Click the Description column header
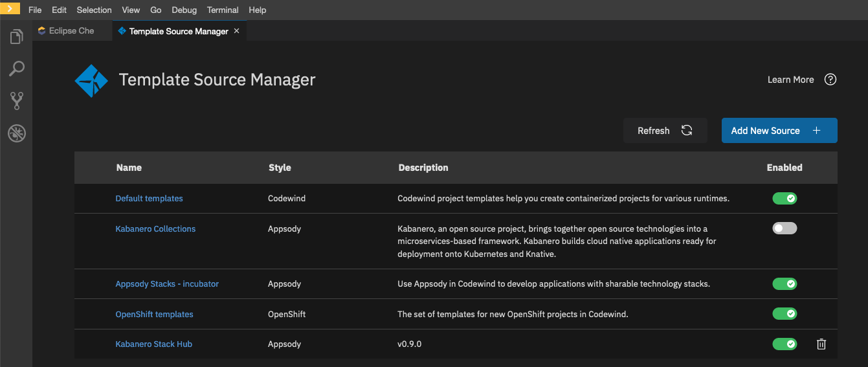 (x=423, y=167)
